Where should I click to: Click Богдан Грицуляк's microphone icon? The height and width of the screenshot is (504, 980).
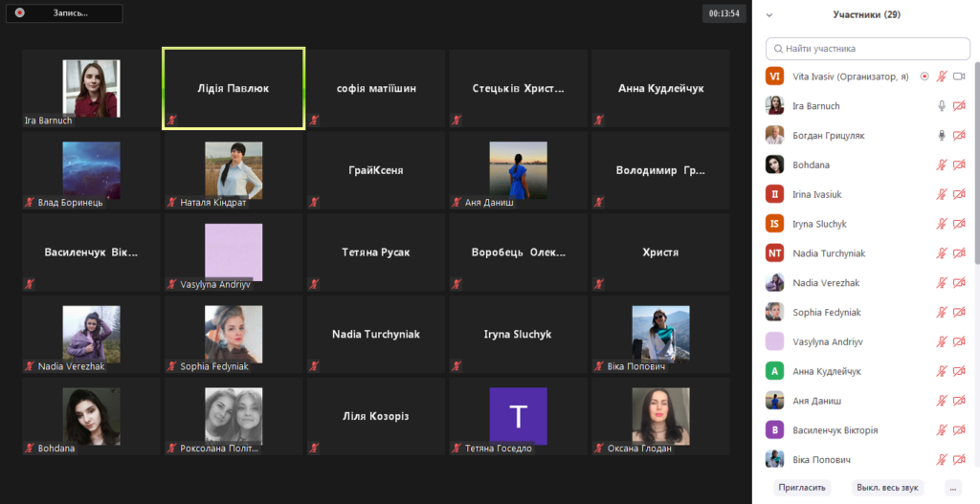(x=942, y=136)
